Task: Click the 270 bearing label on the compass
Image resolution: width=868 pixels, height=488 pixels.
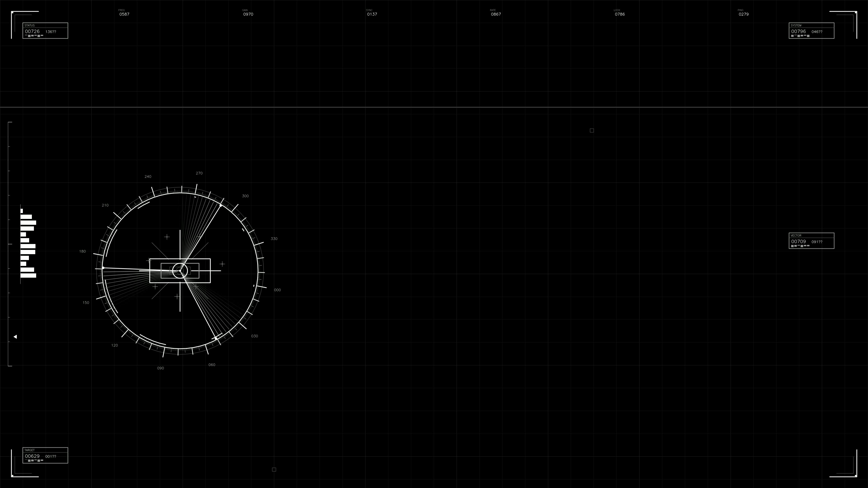Action: (x=199, y=173)
